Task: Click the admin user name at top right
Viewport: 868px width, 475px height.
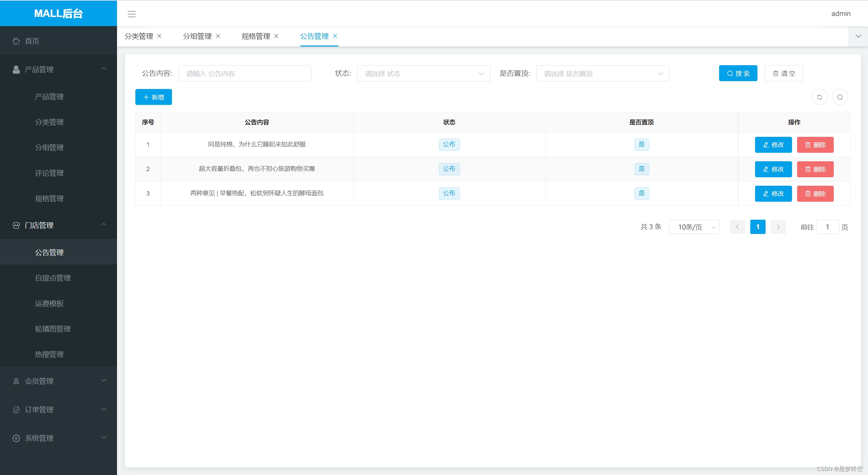Action: 841,14
